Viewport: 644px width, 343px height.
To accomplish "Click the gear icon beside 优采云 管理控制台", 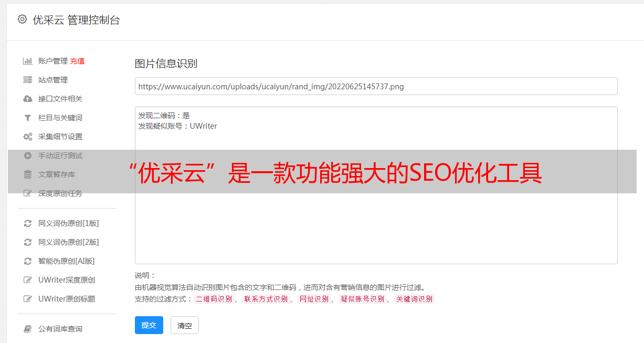I will 22,19.
